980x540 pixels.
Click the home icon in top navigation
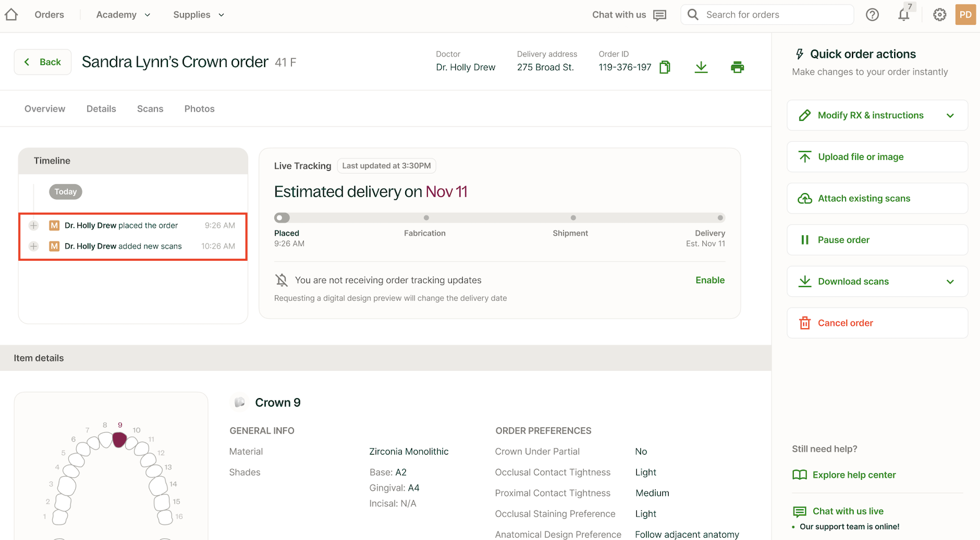[11, 15]
